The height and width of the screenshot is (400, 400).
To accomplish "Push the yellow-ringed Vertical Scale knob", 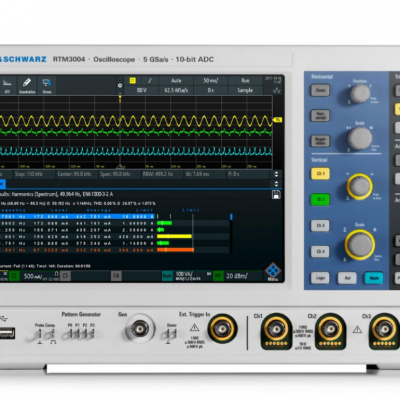I will coord(360,244).
